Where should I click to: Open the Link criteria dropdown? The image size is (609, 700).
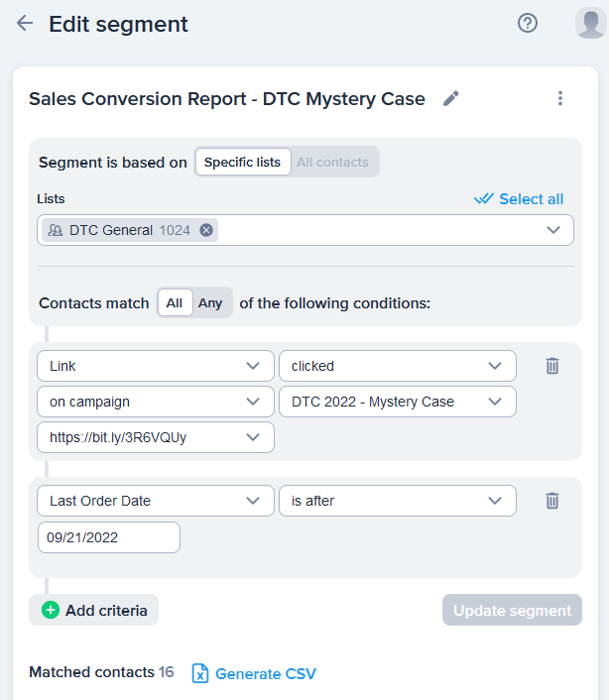(156, 366)
